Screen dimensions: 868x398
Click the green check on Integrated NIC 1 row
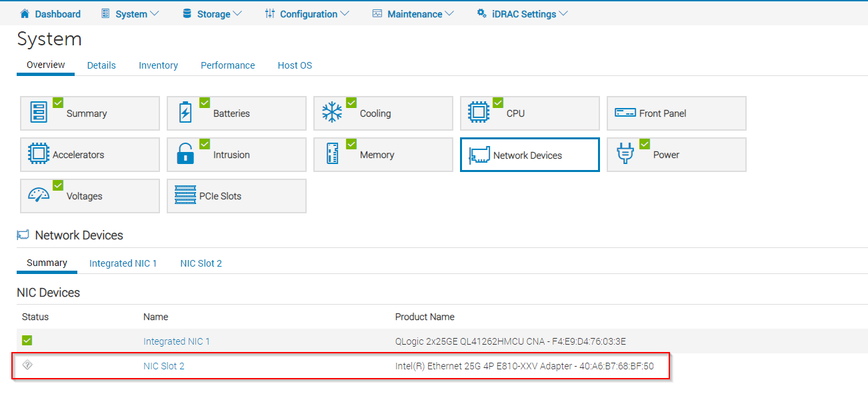(x=27, y=340)
